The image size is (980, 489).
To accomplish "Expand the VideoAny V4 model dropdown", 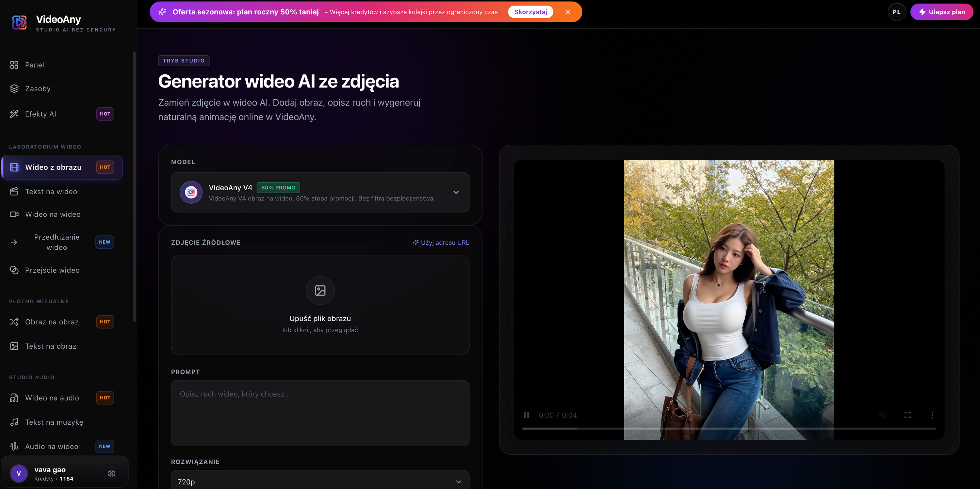I will 320,192.
